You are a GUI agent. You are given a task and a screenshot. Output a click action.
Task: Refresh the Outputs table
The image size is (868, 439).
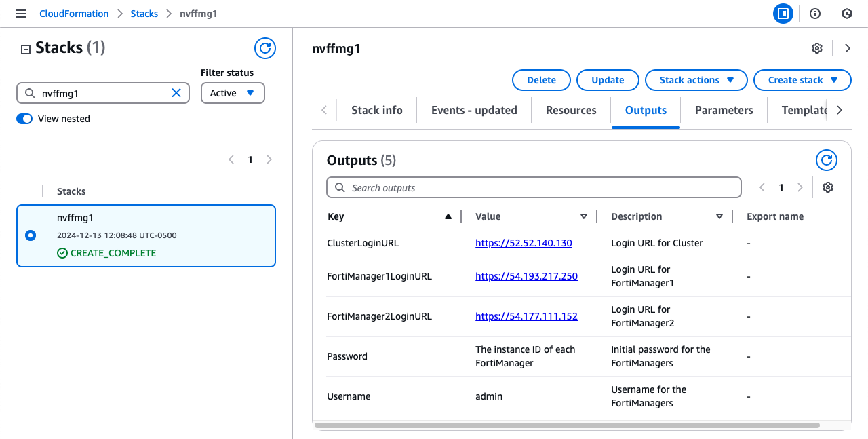pos(826,161)
